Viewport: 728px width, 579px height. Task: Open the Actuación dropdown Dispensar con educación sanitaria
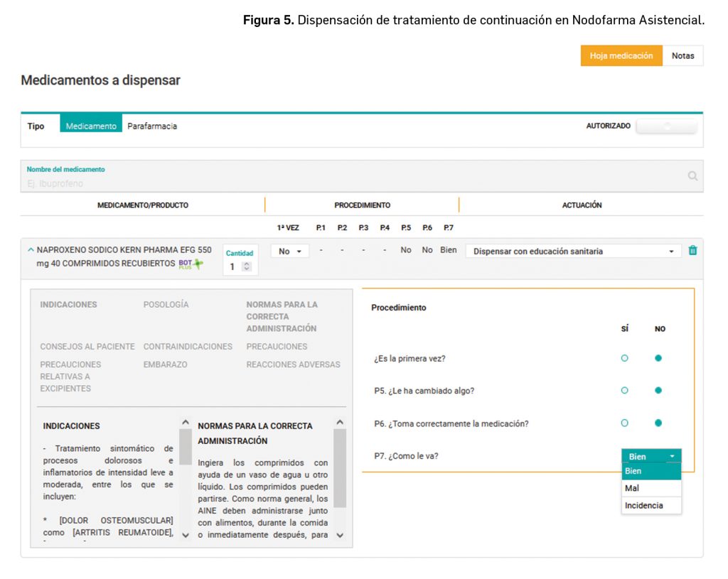[x=573, y=251]
